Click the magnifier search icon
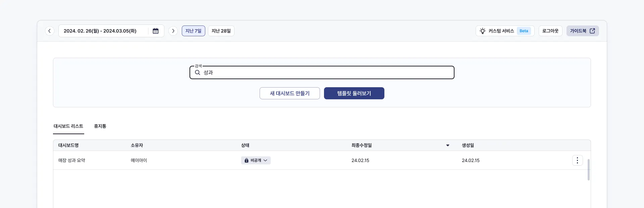 tap(198, 72)
